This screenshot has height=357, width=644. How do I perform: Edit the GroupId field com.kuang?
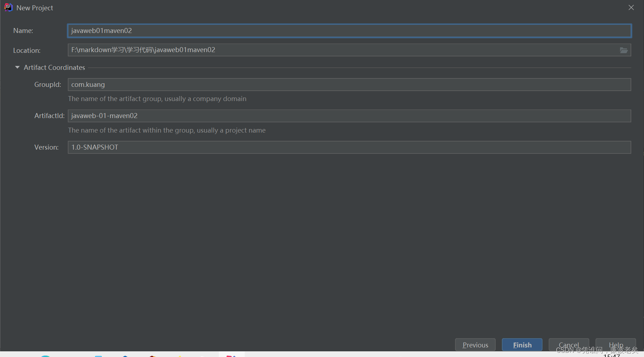point(349,84)
